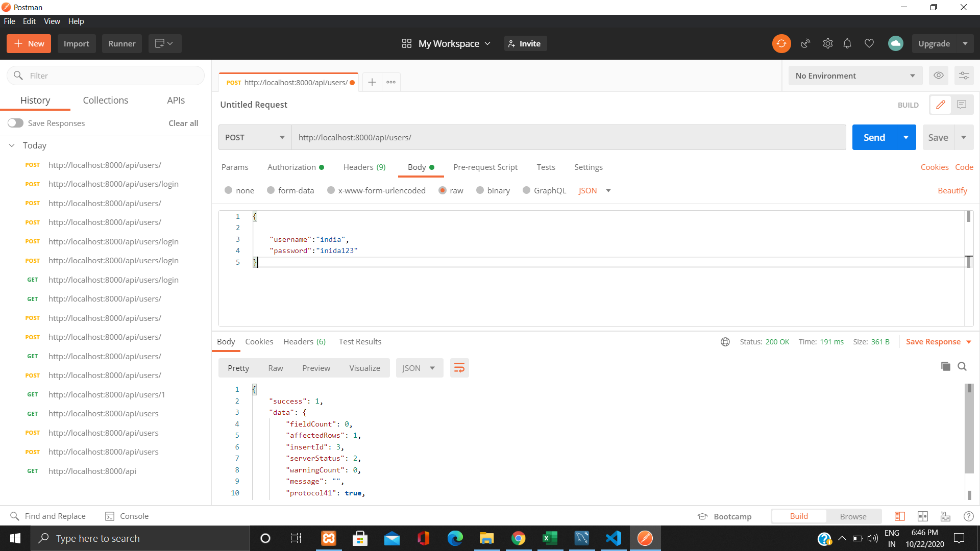Enable the Save Responses toggle
The width and height of the screenshot is (980, 551).
pyautogui.click(x=15, y=123)
